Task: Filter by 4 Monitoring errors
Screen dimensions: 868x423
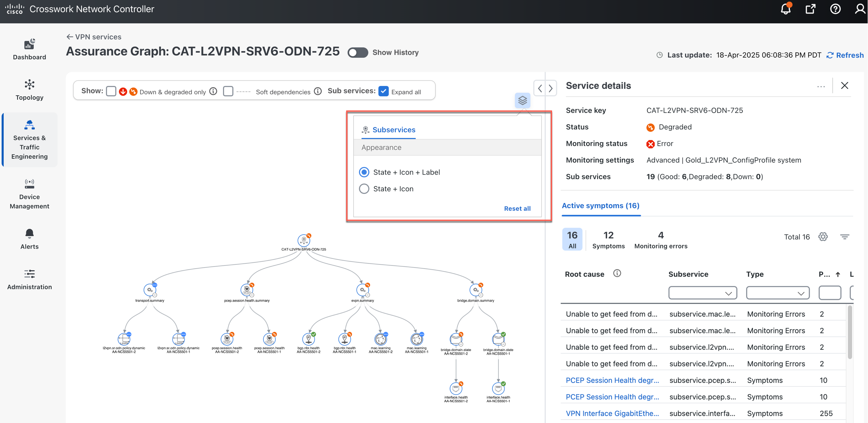Action: pyautogui.click(x=660, y=239)
